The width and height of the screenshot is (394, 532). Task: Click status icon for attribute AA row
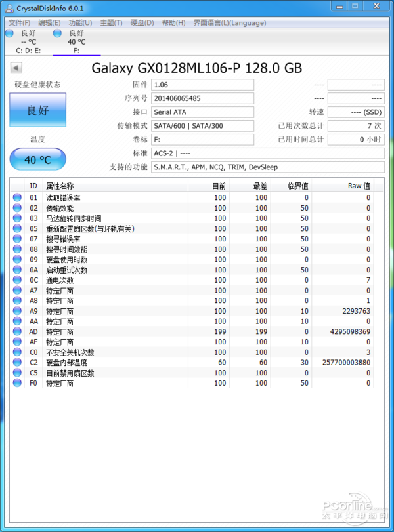pos(17,321)
